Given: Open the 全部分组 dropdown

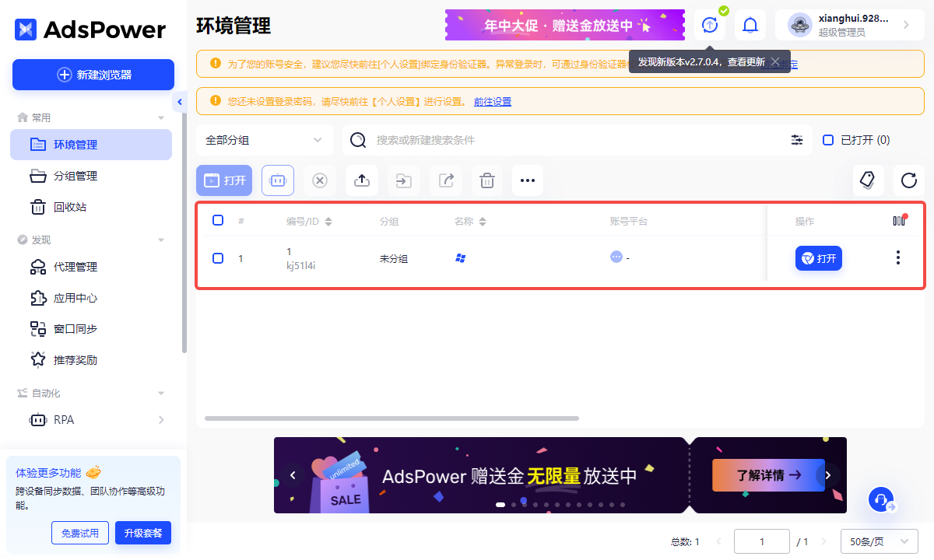Looking at the screenshot, I should 265,140.
